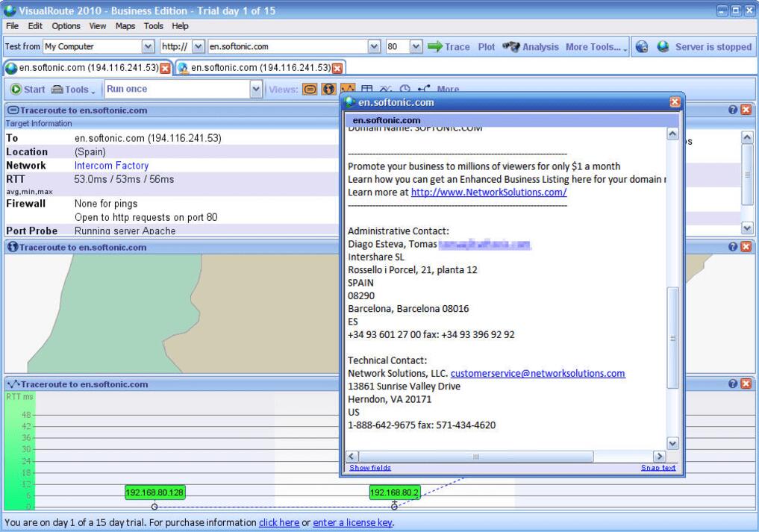Click the Plot button
Viewport: 759px width, 532px height.
487,47
